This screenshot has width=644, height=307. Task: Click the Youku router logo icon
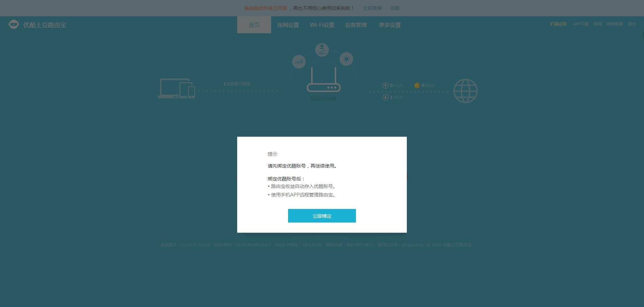[x=14, y=24]
